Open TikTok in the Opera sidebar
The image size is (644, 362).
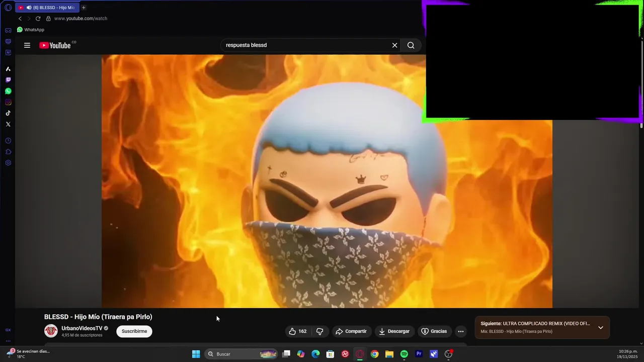coord(8,113)
